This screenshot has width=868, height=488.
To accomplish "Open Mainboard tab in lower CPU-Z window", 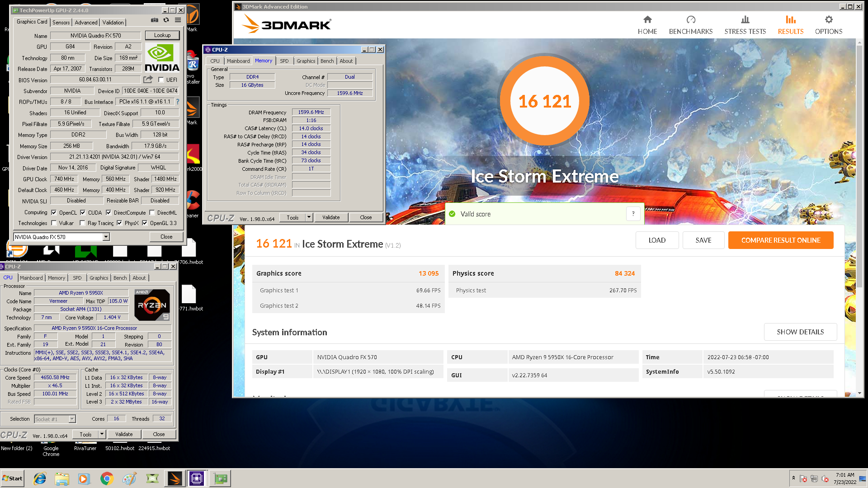I will 31,278.
